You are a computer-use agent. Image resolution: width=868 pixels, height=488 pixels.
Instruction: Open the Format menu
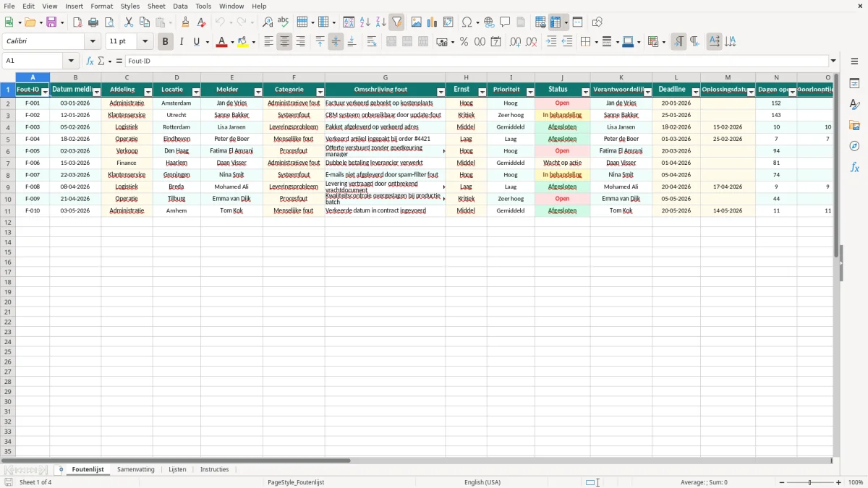pyautogui.click(x=102, y=6)
